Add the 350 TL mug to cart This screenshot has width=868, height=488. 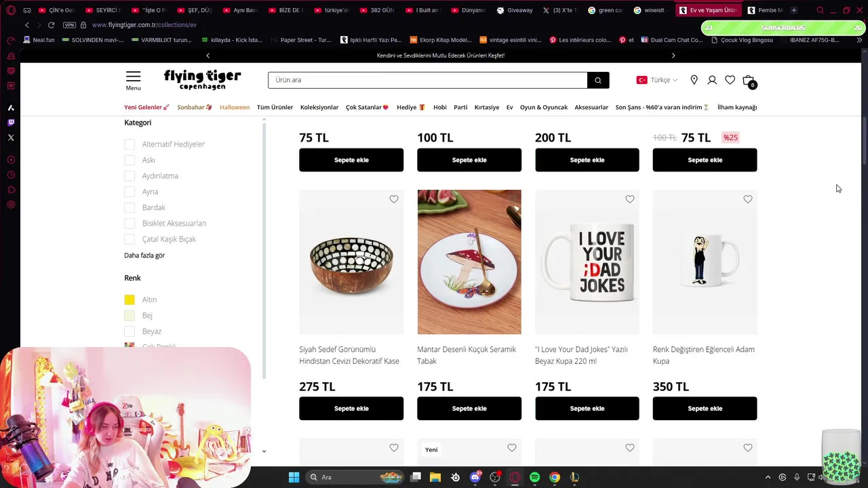click(705, 409)
